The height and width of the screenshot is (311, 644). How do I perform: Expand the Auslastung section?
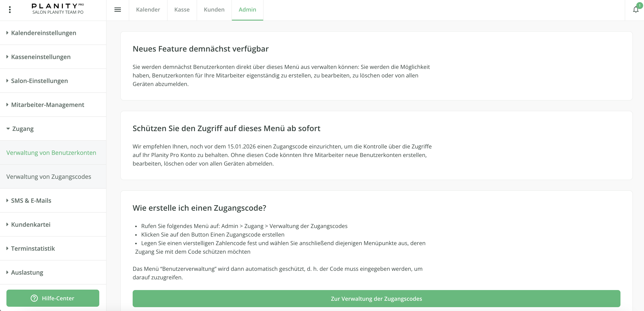27,272
